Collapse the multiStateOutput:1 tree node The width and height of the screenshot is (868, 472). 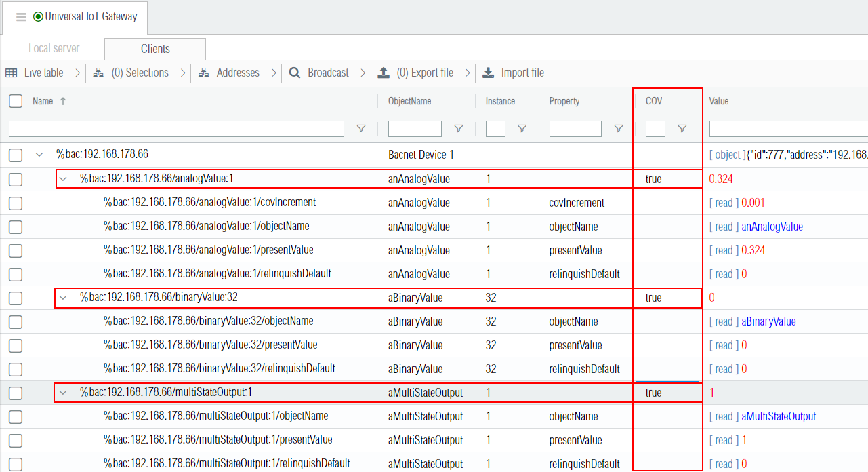point(64,392)
